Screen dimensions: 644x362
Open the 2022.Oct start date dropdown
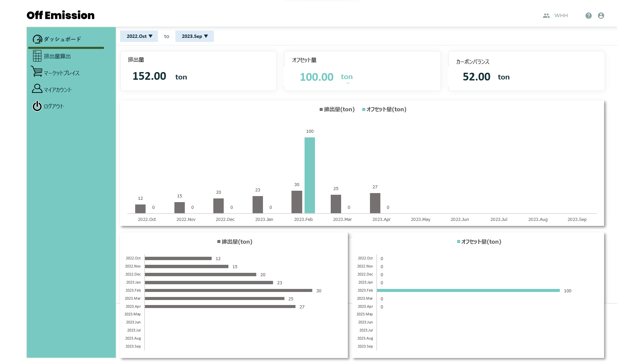pos(139,36)
